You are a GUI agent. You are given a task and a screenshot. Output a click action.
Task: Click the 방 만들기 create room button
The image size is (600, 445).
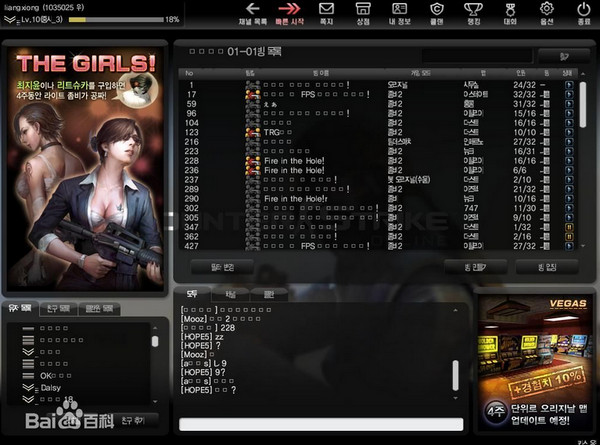pos(476,267)
